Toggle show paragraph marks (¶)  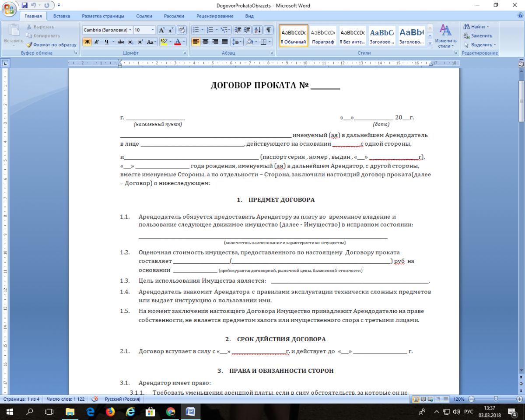click(x=268, y=30)
